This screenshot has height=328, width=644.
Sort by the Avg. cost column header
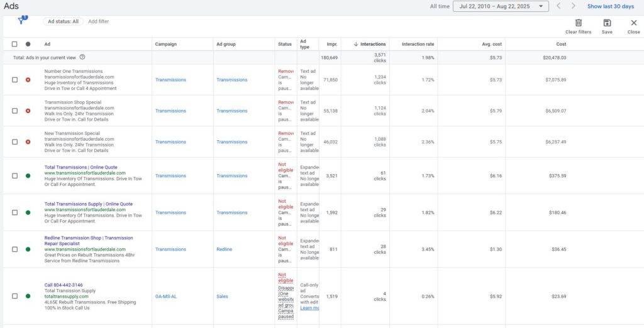point(492,44)
